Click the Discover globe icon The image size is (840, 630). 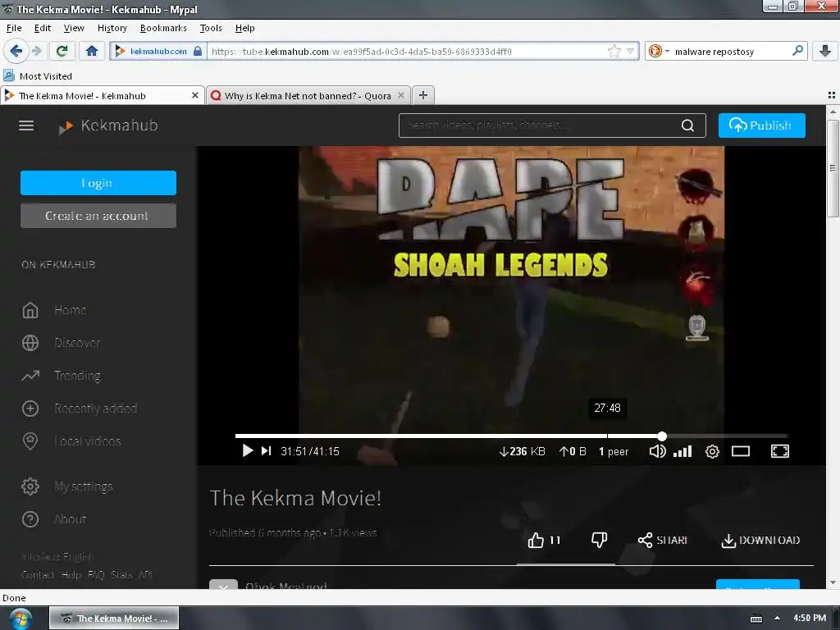(30, 343)
